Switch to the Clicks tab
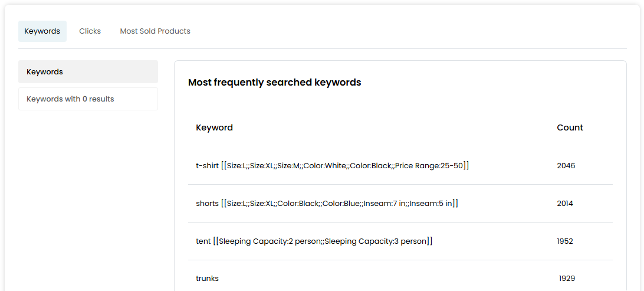Screen dimensions: 644x291 click(90, 31)
